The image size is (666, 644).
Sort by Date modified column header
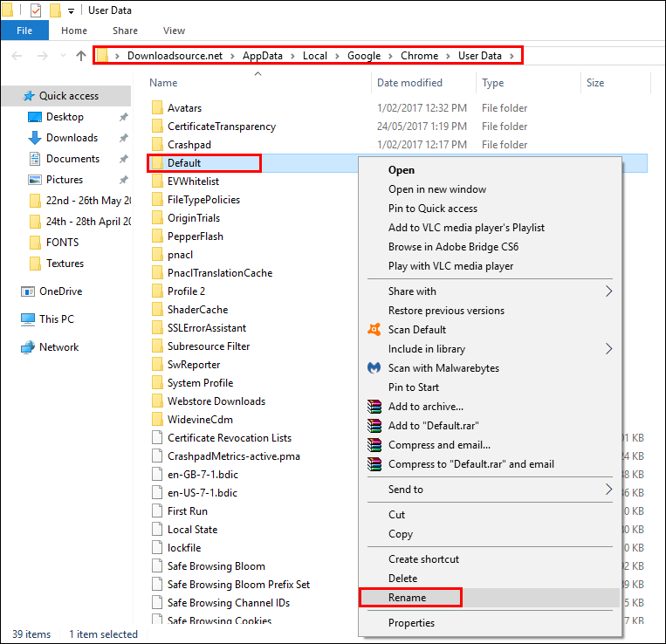tap(409, 83)
